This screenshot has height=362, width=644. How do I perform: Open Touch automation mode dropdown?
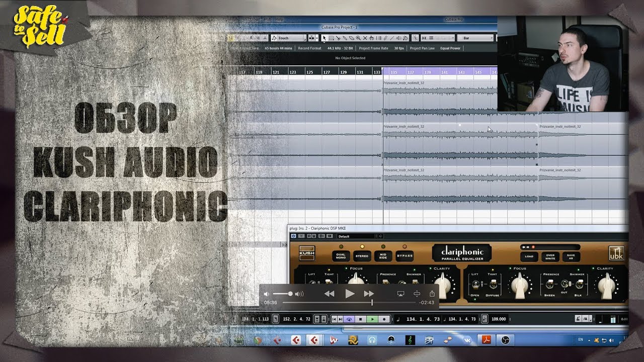[288, 38]
